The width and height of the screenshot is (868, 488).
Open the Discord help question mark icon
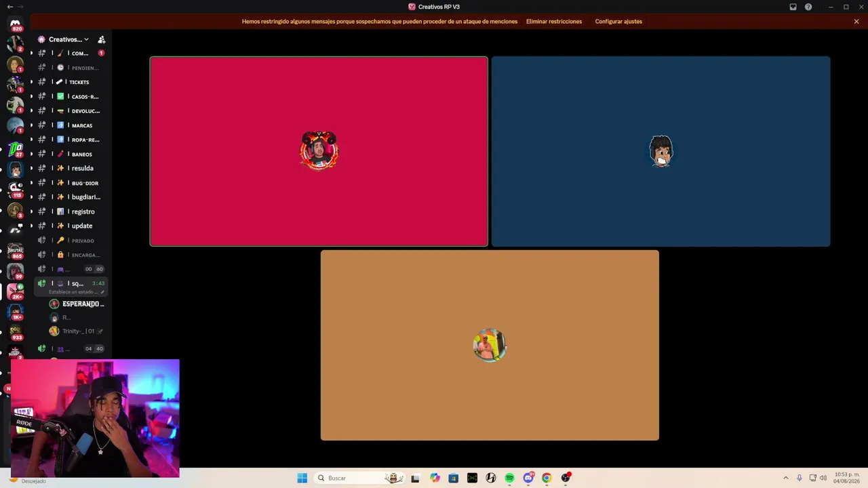point(808,7)
